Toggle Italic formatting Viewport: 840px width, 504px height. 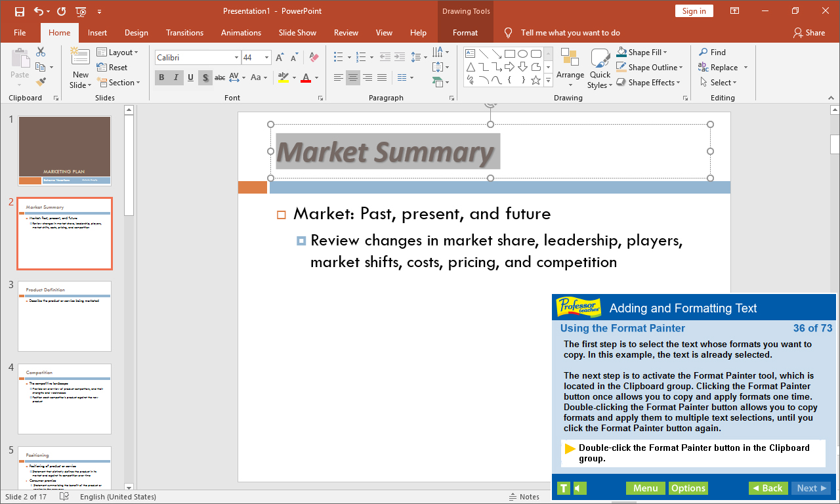tap(176, 77)
